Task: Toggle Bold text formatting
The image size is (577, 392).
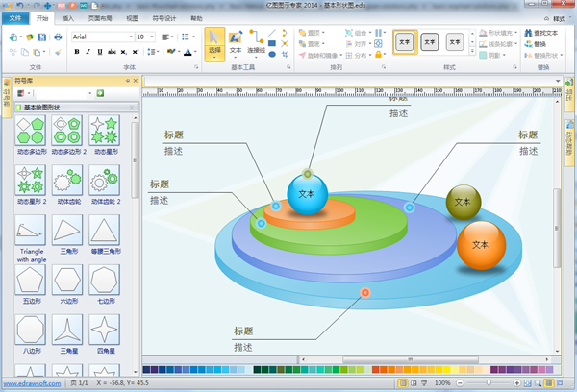Action: (x=75, y=52)
